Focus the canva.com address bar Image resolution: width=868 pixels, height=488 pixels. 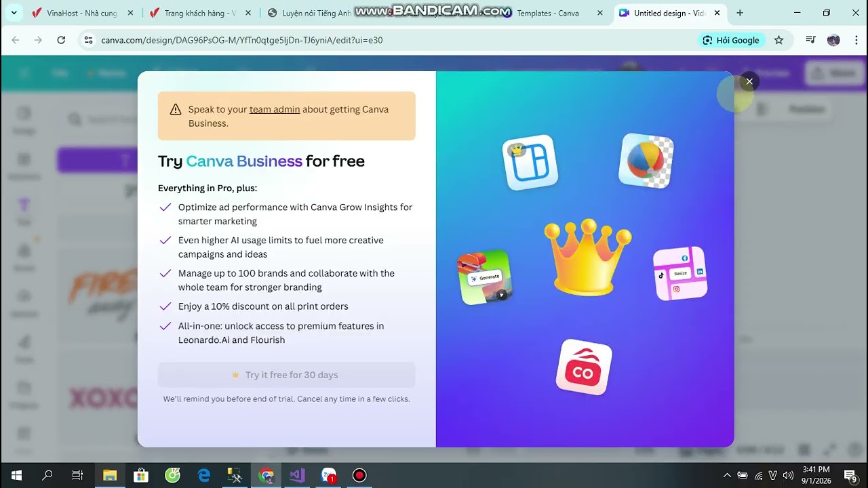[x=393, y=40]
